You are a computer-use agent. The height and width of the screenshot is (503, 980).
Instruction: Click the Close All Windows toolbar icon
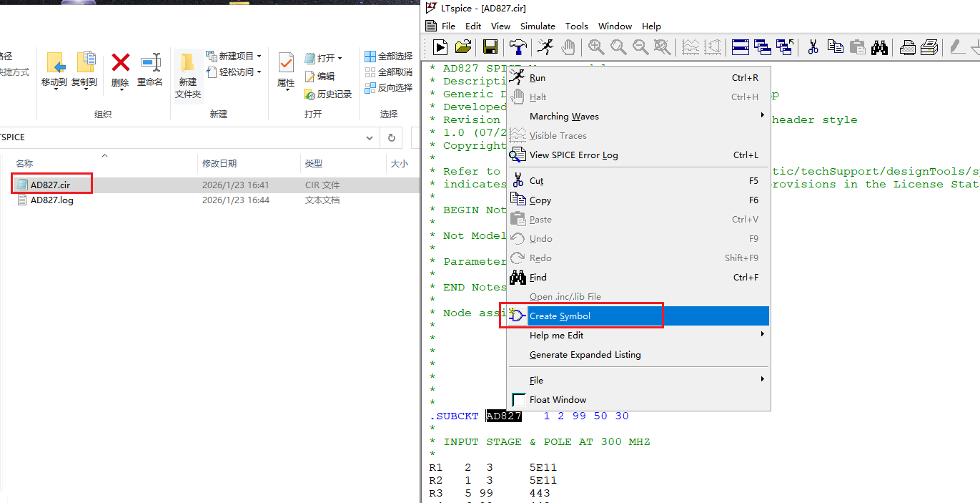785,47
